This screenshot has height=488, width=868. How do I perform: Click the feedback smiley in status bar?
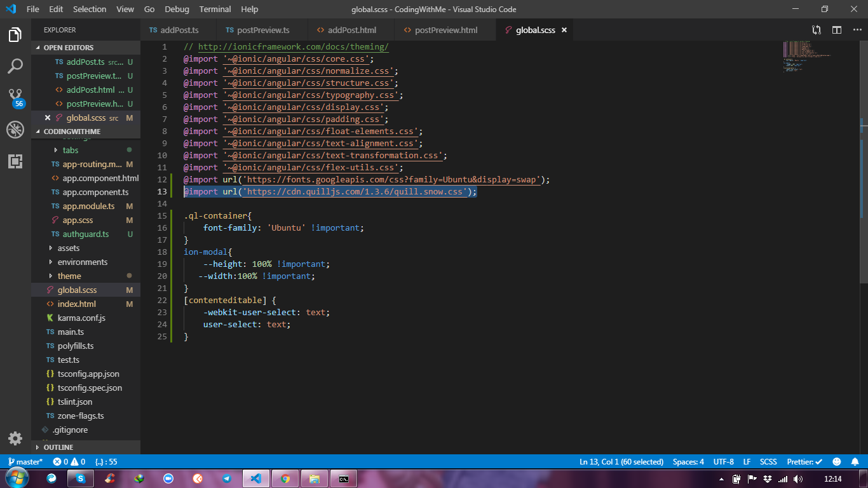(x=837, y=462)
